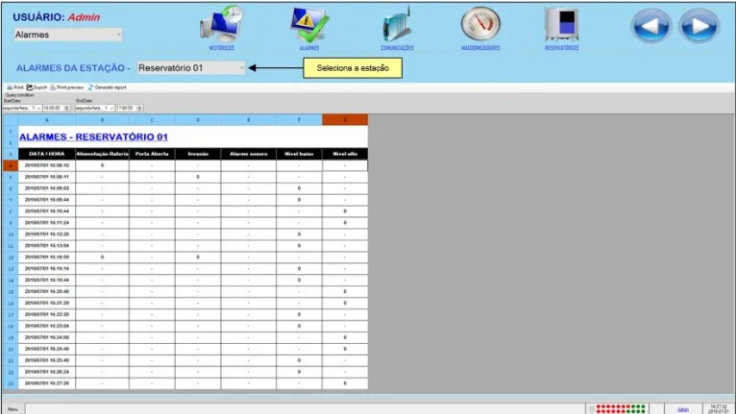Open the Reservatório 01 station dropdown
The height and width of the screenshot is (414, 736).
tap(241, 68)
